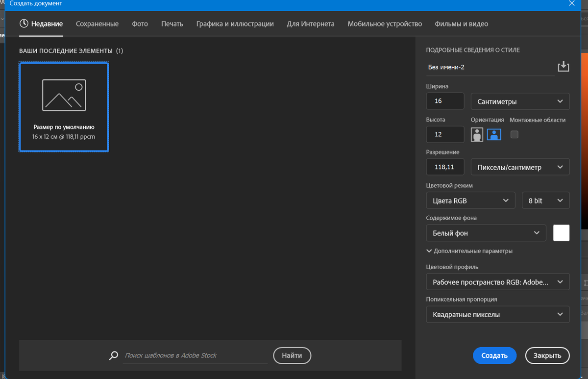
Task: Click the white background color swatch
Action: pyautogui.click(x=561, y=233)
